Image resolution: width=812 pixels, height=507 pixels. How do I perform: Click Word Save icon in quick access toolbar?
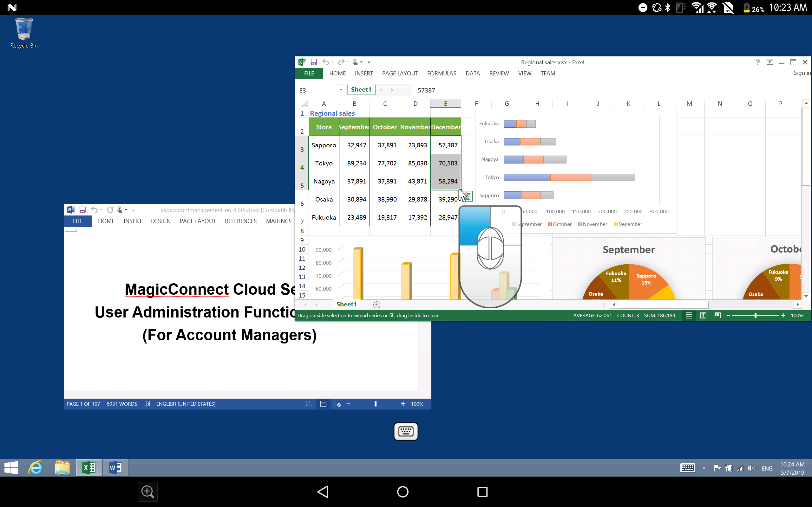(82, 210)
